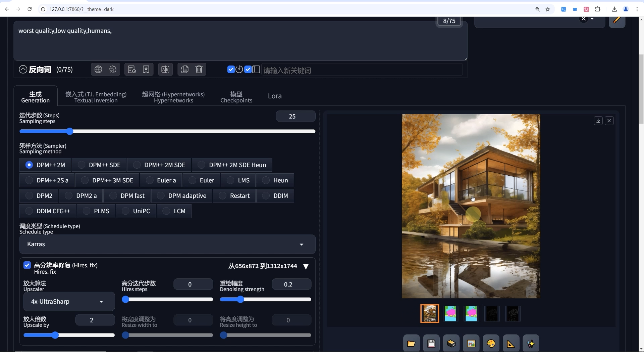644x352 pixels.
Task: Close the image preview with X
Action: coord(609,121)
